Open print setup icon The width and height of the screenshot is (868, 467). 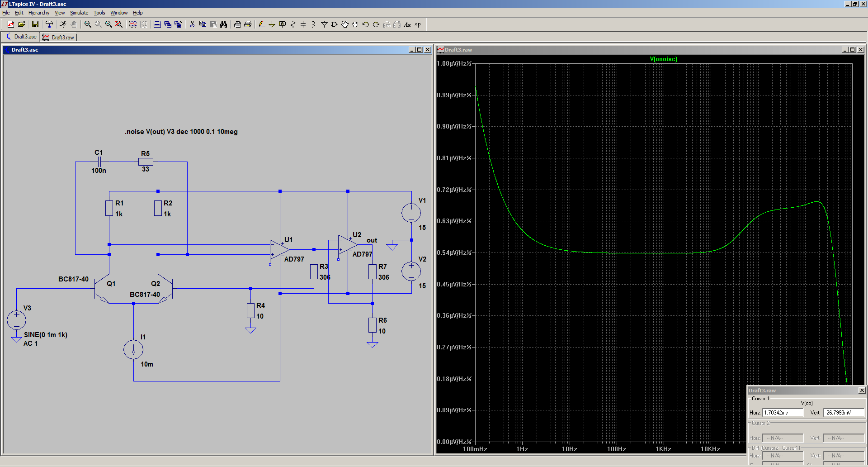coord(237,24)
